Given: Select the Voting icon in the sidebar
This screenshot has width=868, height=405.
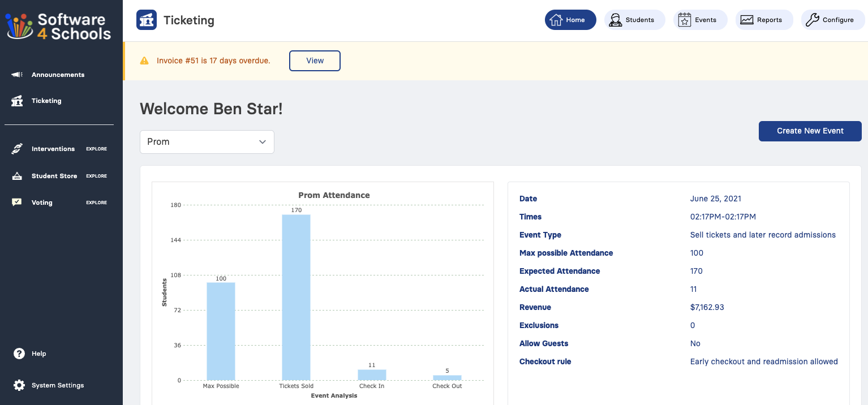Looking at the screenshot, I should pyautogui.click(x=17, y=202).
